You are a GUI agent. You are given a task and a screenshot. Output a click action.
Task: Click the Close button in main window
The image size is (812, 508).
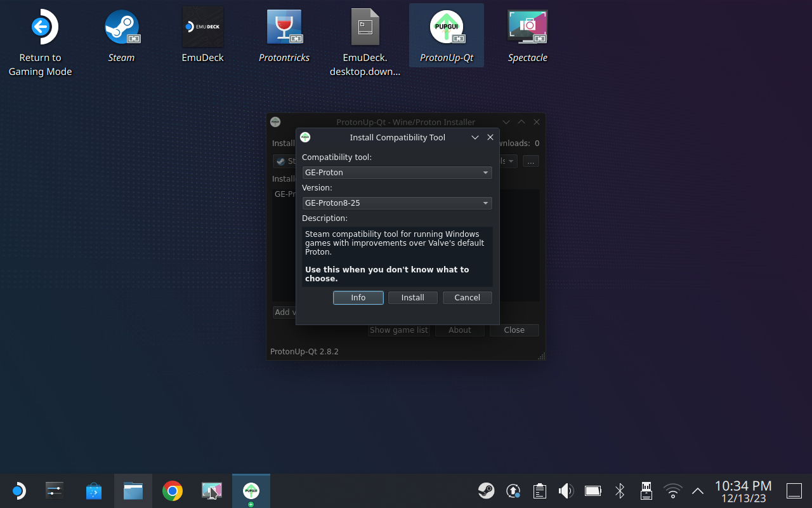[514, 330]
